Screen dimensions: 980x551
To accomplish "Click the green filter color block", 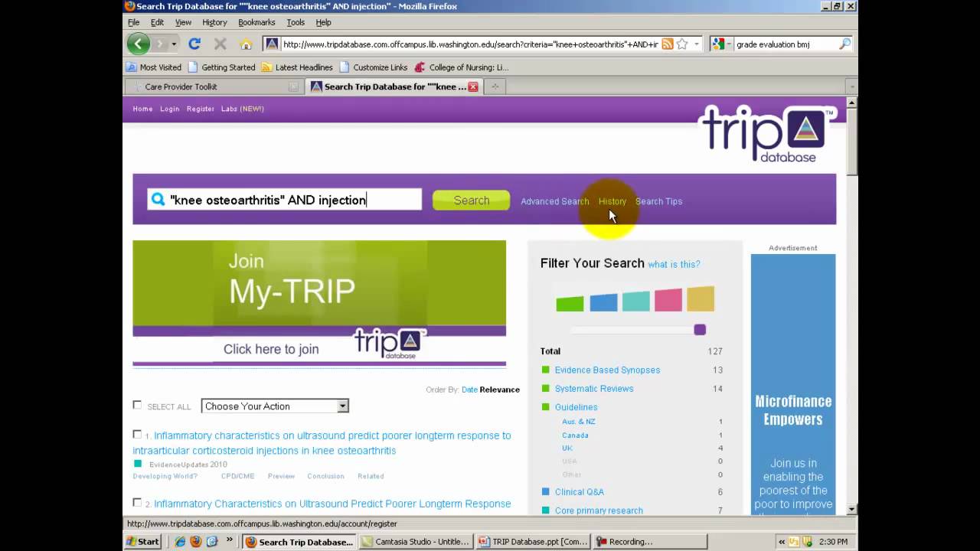I will point(570,305).
